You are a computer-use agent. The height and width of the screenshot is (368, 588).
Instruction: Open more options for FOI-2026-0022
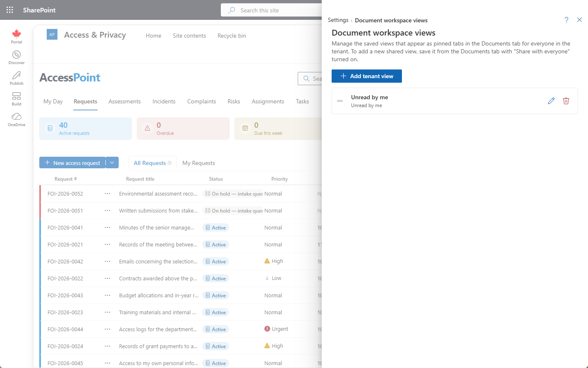point(108,278)
